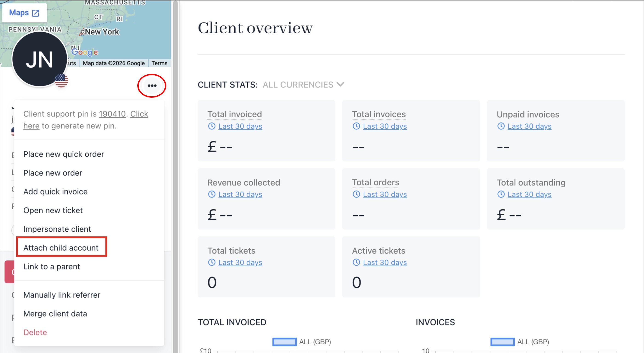This screenshot has height=353, width=644.
Task: Choose Add quick invoice
Action: click(x=55, y=192)
